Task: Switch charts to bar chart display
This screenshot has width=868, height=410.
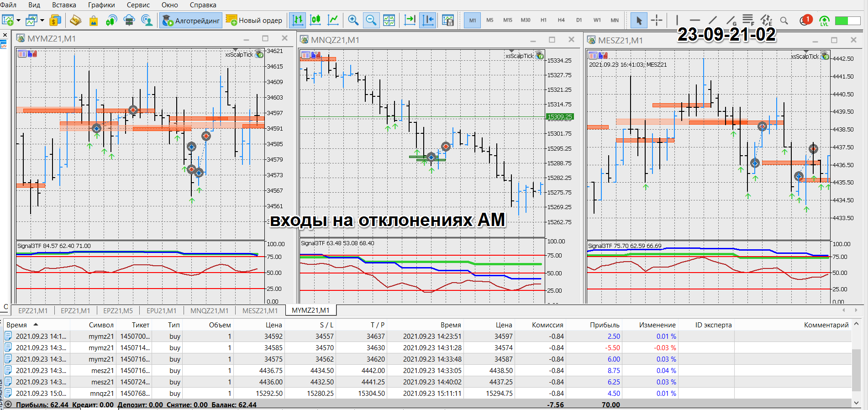Action: click(298, 20)
